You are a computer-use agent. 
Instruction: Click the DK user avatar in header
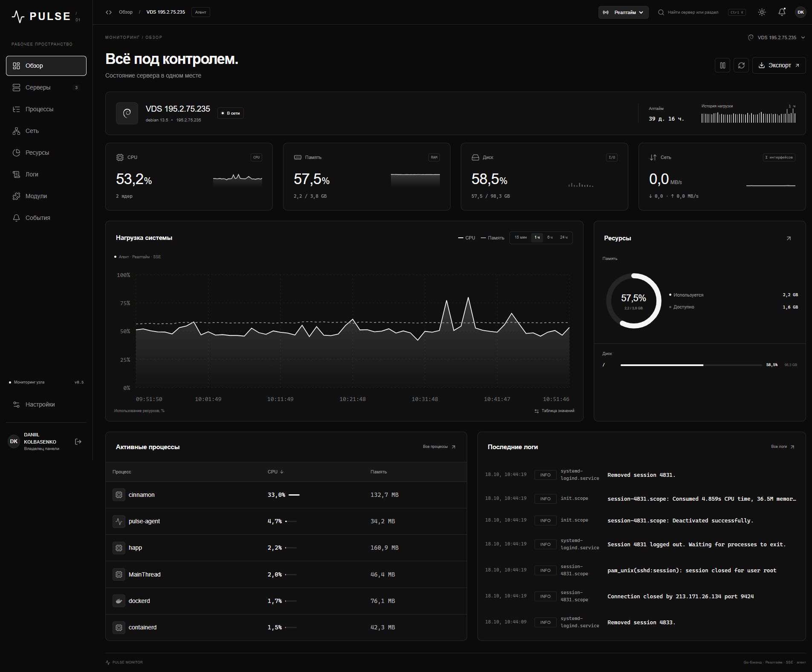click(x=800, y=12)
